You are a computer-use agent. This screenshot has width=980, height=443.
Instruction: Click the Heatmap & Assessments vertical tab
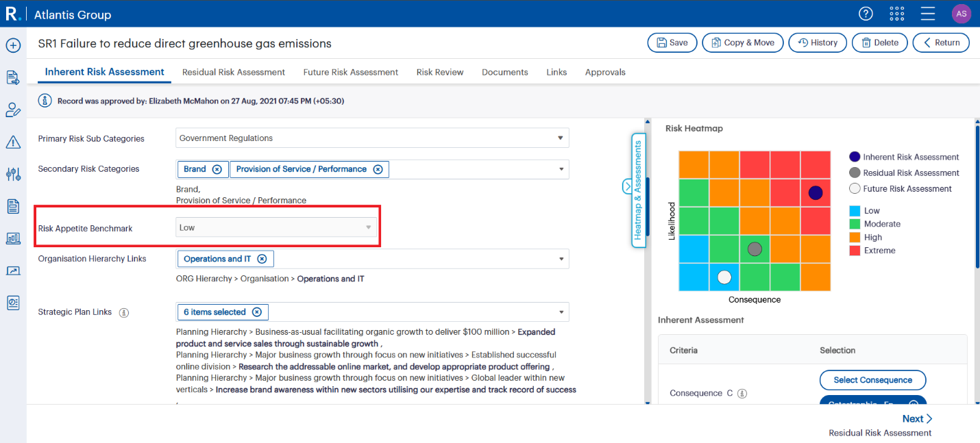(x=638, y=190)
